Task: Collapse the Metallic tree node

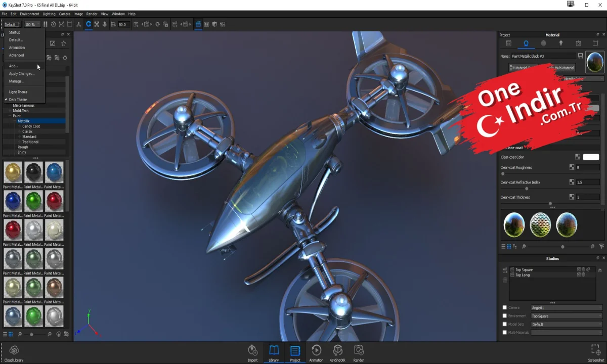Action: 15,121
